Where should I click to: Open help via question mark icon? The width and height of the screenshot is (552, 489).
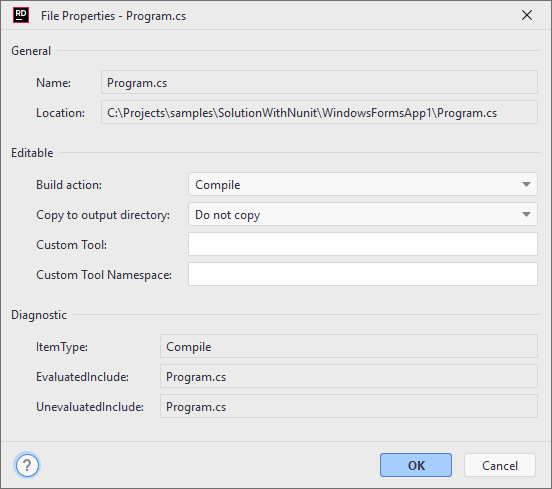(27, 465)
